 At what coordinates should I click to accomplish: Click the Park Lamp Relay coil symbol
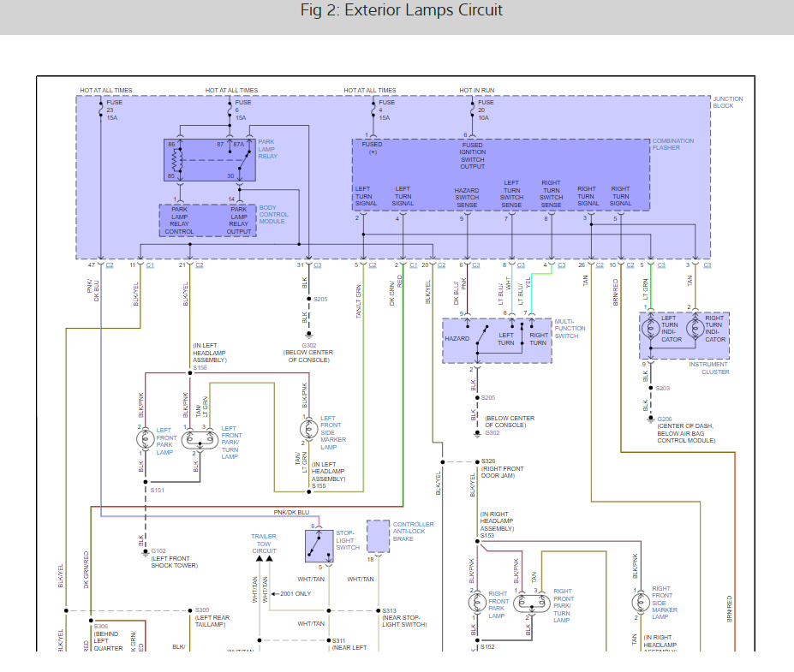(176, 160)
